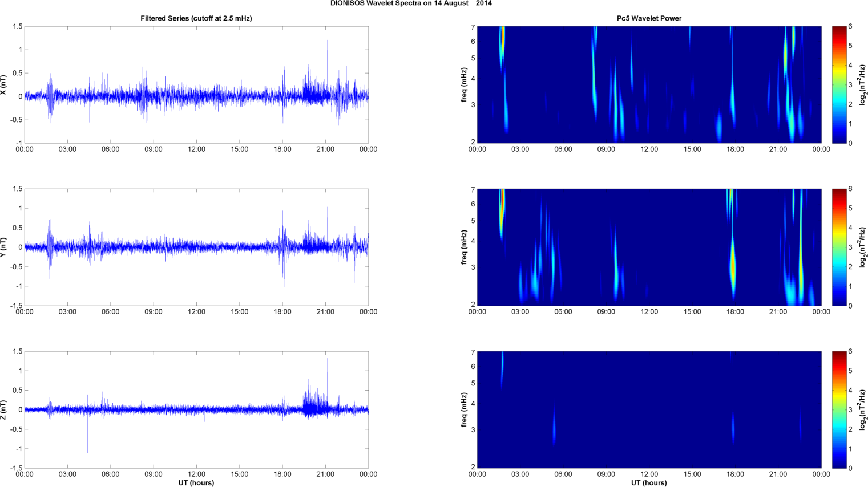Click 18:00 tick label under Y wavelet spectrogram
The width and height of the screenshot is (868, 487).
pos(735,312)
